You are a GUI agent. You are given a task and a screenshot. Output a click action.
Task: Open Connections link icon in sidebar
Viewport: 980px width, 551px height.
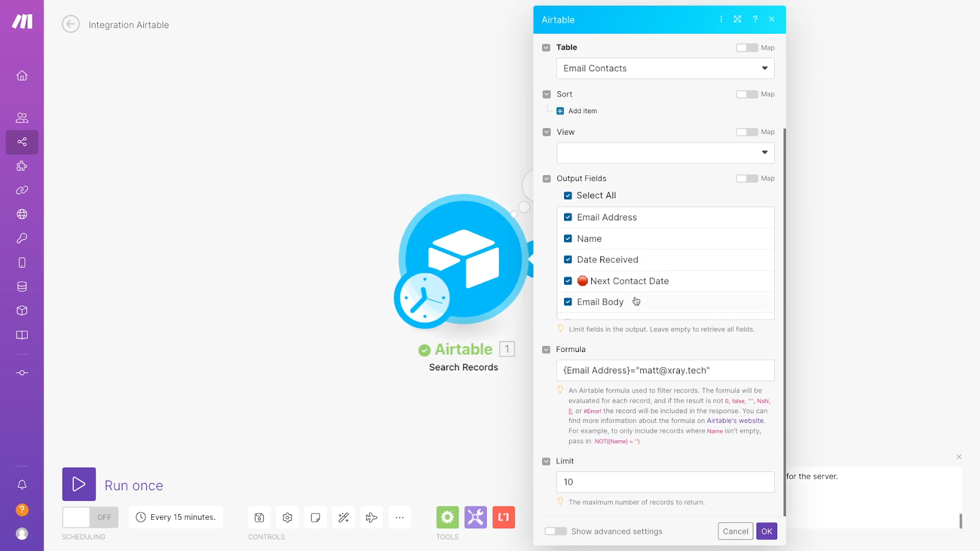pyautogui.click(x=22, y=190)
